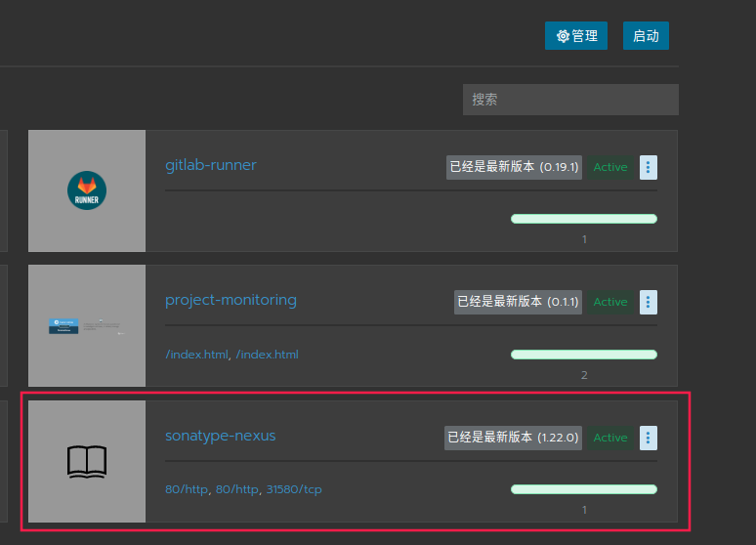Open the second /index.html endpoint link
756x545 pixels.
pos(267,355)
